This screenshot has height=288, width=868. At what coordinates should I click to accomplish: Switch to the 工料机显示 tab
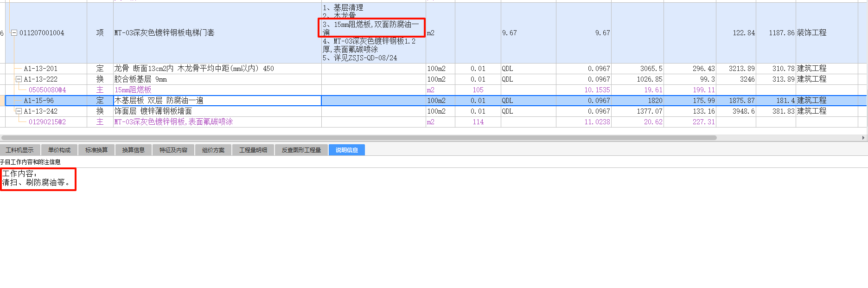(x=19, y=150)
